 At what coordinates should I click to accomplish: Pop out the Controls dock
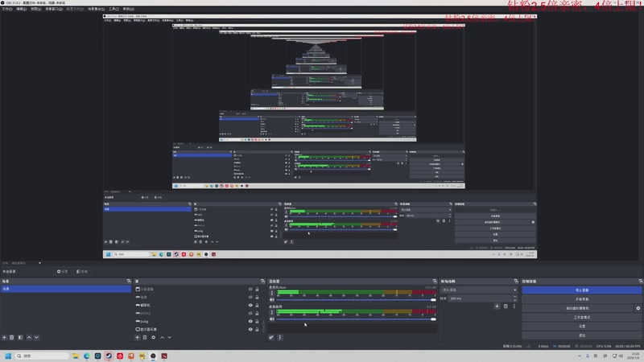pos(640,281)
